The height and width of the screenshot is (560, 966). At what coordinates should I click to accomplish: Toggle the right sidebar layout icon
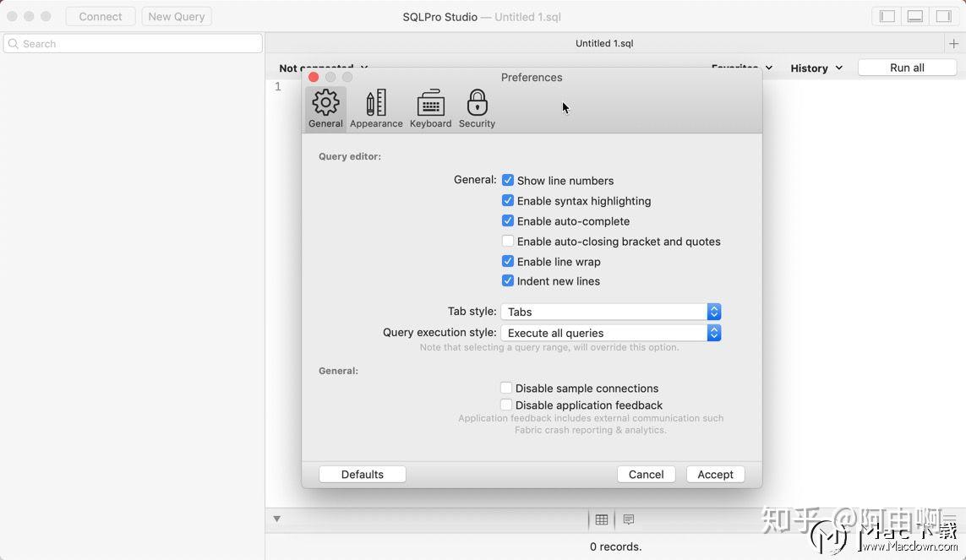click(943, 15)
